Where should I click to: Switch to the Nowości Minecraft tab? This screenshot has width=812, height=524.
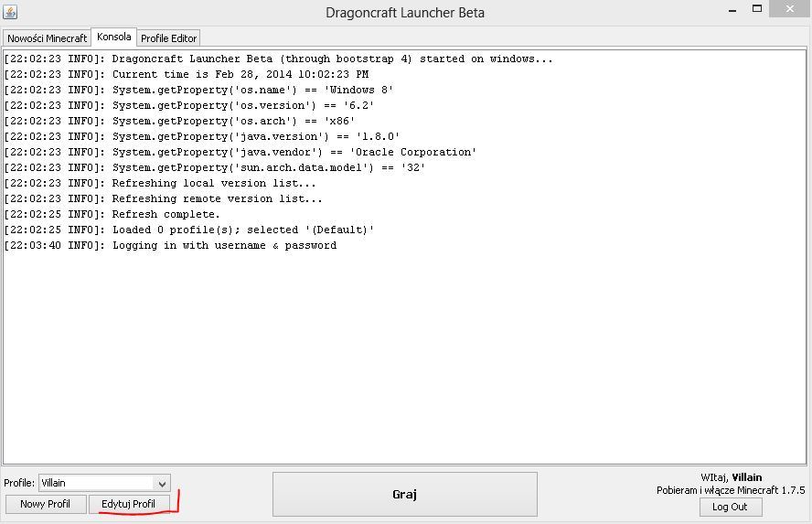48,38
